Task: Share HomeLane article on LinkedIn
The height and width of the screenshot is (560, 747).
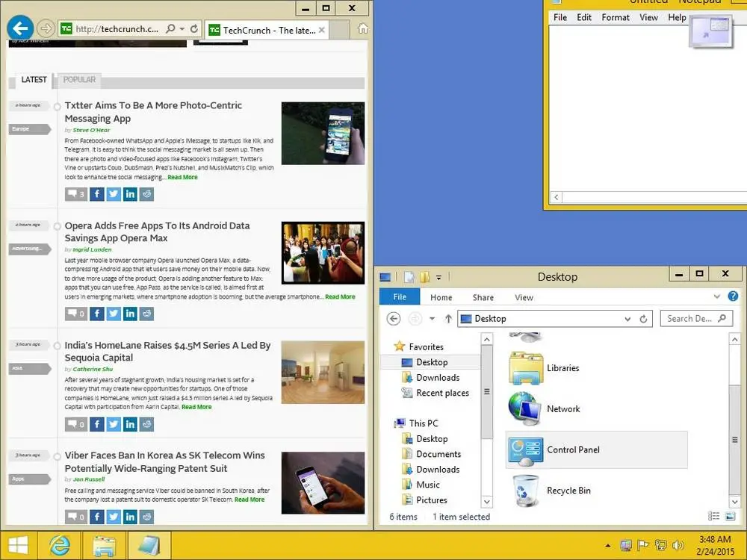Action: coord(130,424)
